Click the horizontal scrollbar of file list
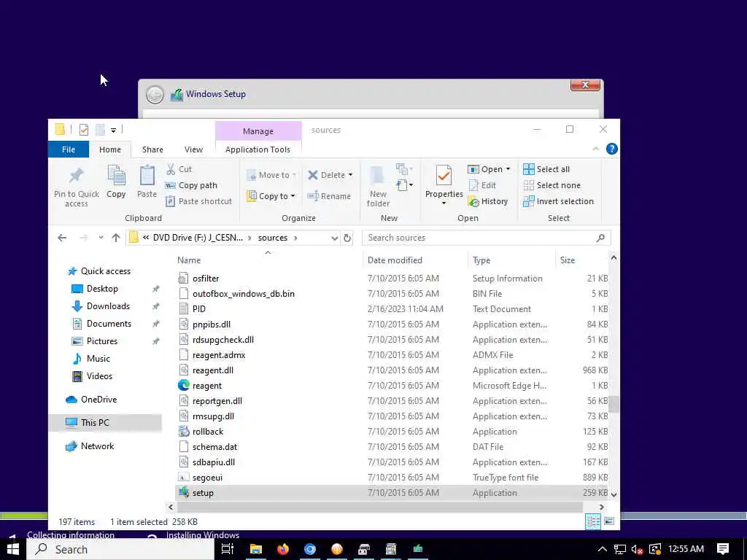 point(380,507)
